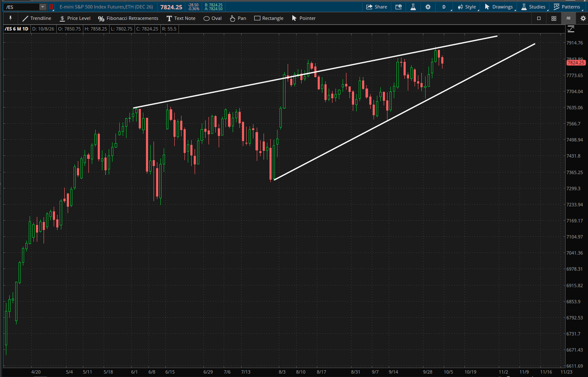Open the flask icon beside the gear
The image size is (588, 377).
413,7
